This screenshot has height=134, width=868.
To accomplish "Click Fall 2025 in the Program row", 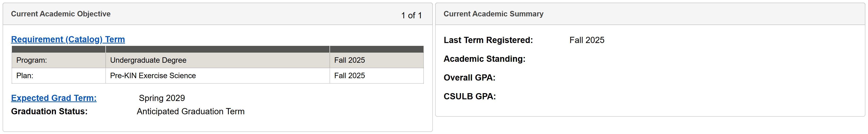I will (349, 60).
